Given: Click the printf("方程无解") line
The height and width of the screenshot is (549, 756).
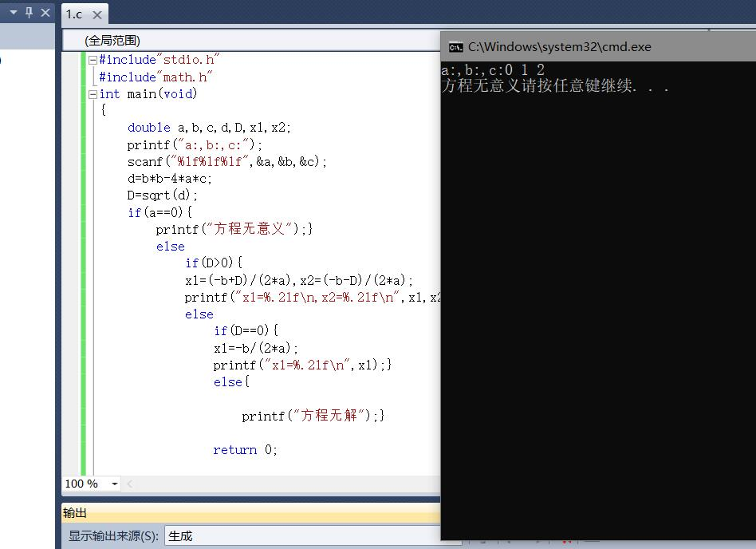Looking at the screenshot, I should [313, 416].
